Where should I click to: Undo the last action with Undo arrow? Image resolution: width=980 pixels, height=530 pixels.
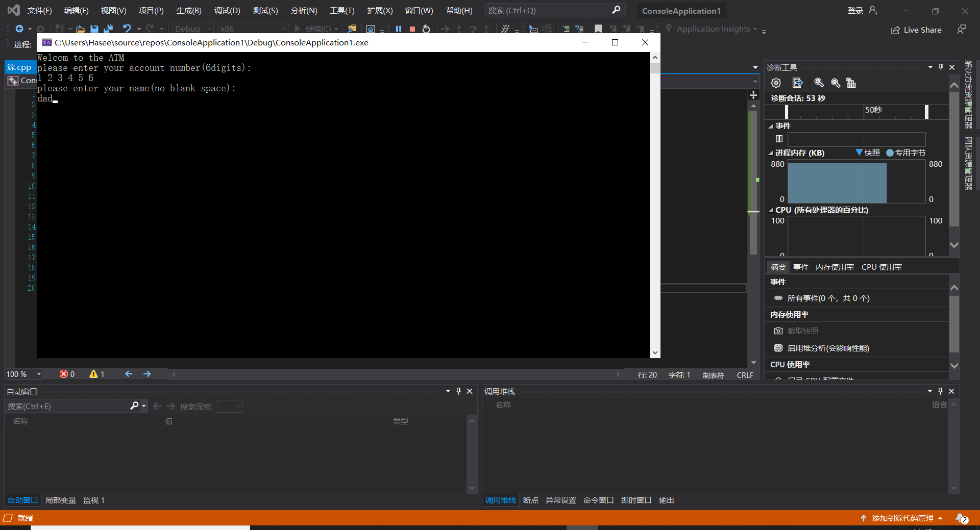click(x=127, y=29)
